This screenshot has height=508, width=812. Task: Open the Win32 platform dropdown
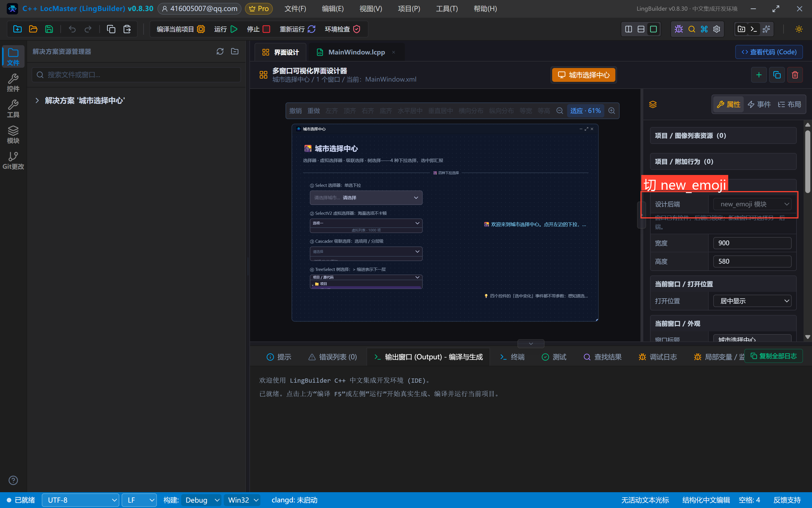coord(242,500)
